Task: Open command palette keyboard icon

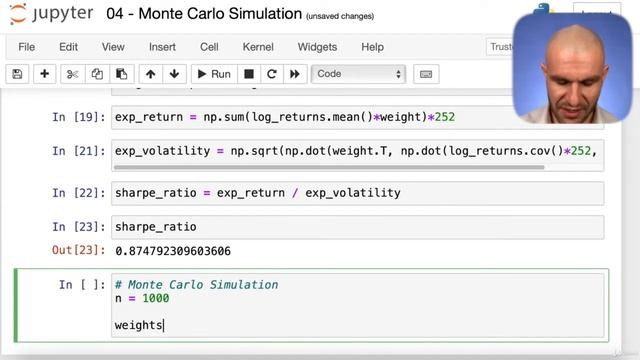Action: coord(426,74)
